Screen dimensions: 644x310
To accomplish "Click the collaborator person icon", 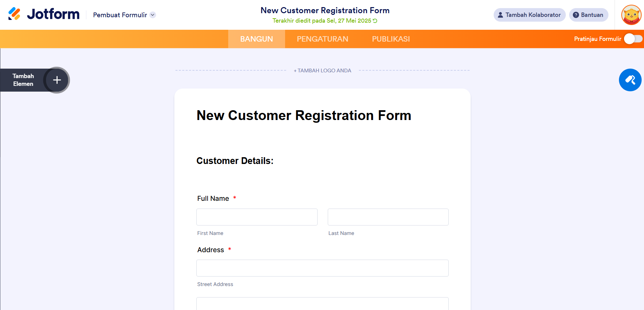I will [x=500, y=15].
